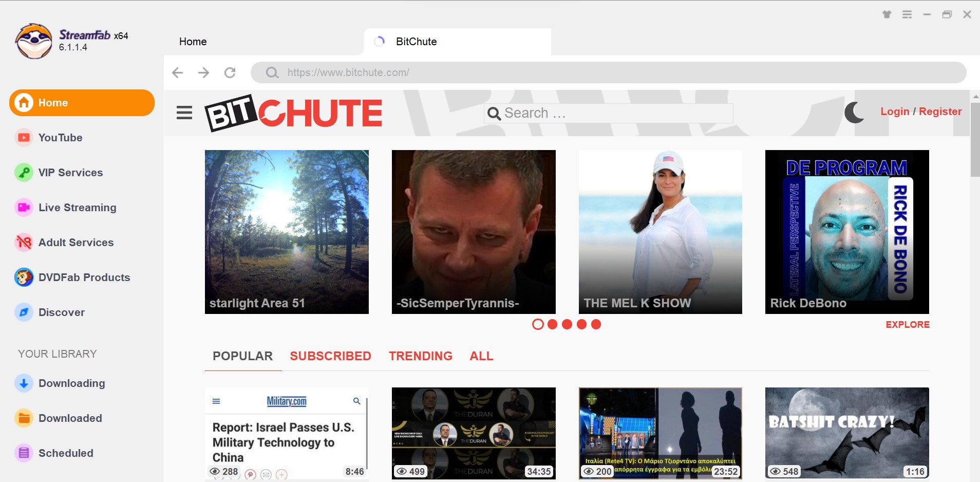Open the BitChute hamburger menu

pos(184,113)
